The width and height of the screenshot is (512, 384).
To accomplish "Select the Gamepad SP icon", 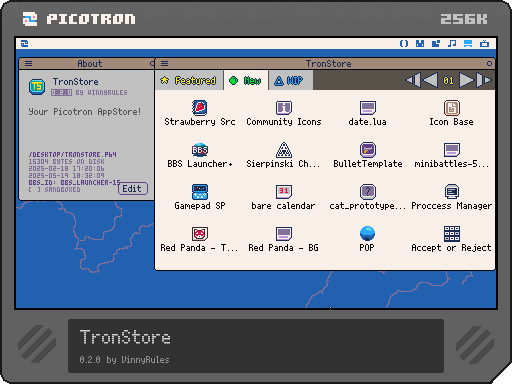I will click(200, 192).
